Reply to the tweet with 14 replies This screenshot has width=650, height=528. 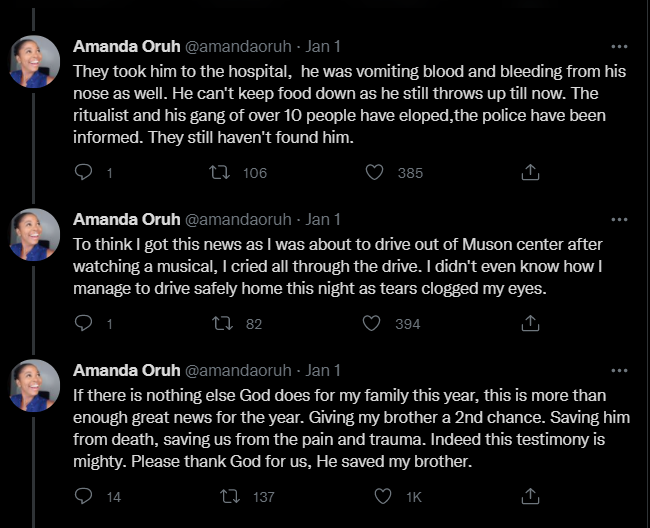tap(84, 495)
